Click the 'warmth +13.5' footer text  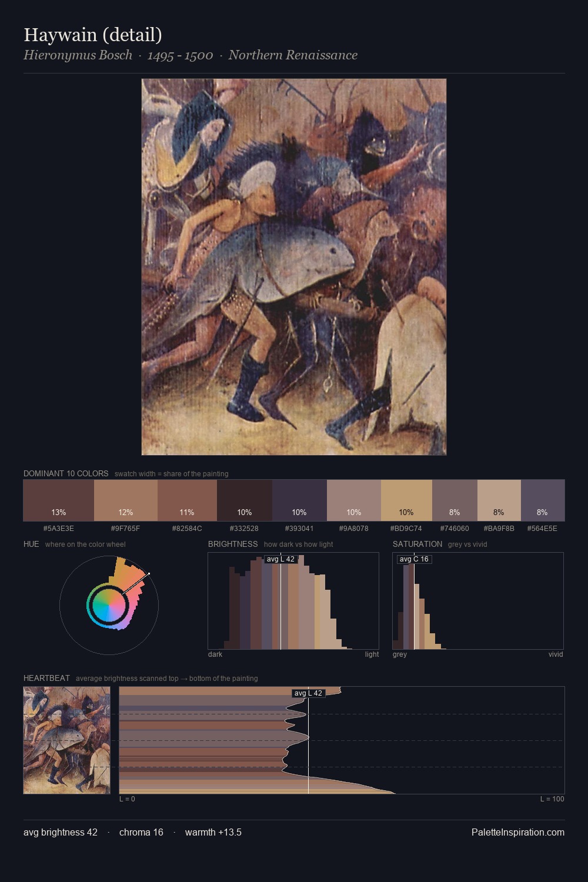pyautogui.click(x=213, y=832)
